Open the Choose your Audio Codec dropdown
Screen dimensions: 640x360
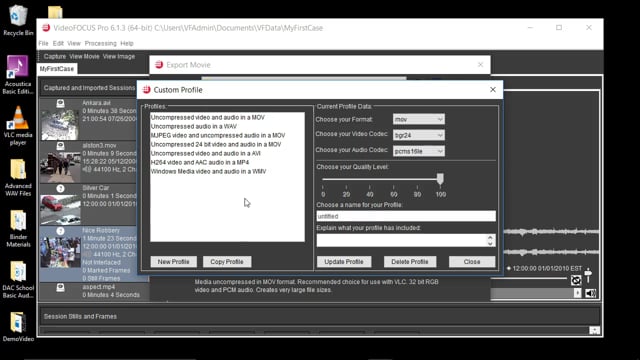419,151
